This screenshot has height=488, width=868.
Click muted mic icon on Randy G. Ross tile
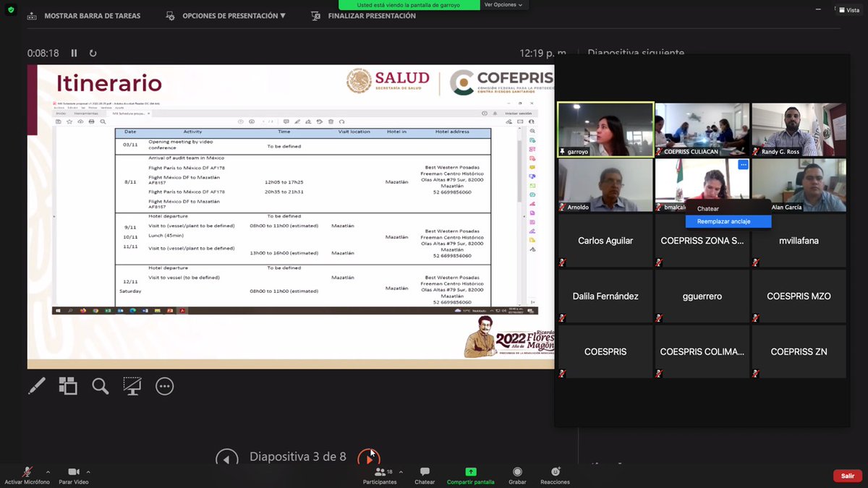pyautogui.click(x=755, y=152)
